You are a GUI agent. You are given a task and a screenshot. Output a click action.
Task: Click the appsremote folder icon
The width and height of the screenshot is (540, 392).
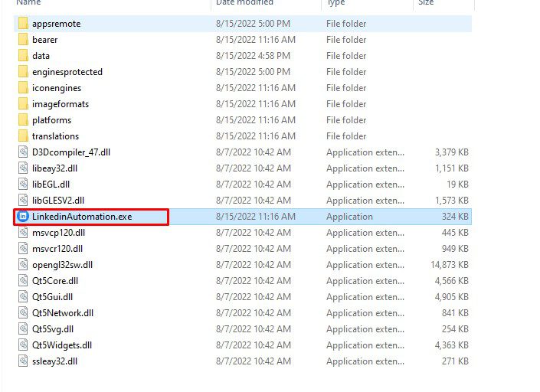23,24
